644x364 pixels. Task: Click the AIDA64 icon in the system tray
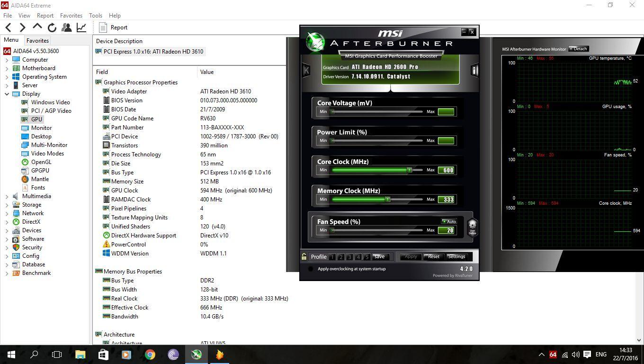pos(553,354)
